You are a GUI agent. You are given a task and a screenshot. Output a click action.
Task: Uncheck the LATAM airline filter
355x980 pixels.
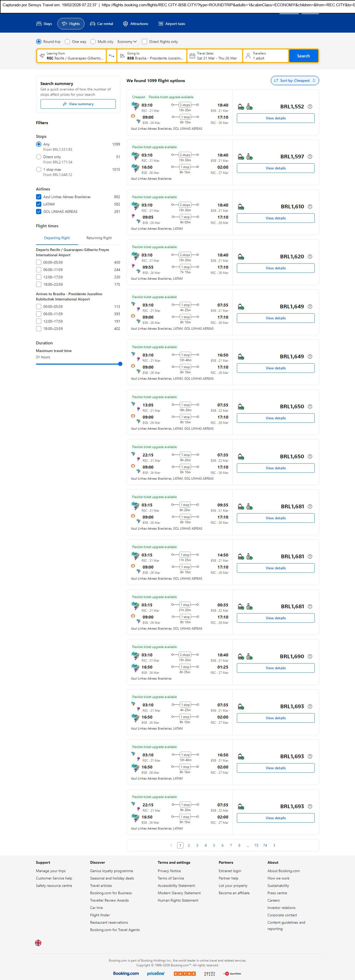click(x=39, y=204)
